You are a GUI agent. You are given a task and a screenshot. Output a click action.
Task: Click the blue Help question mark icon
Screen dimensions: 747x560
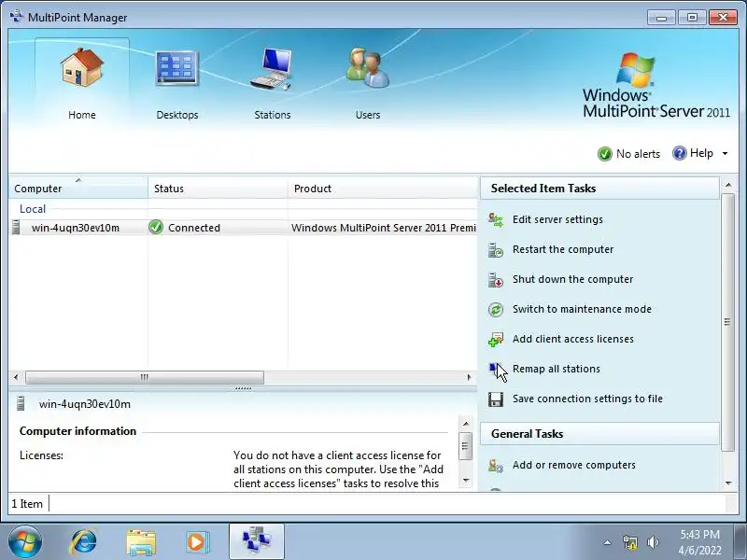pyautogui.click(x=680, y=153)
